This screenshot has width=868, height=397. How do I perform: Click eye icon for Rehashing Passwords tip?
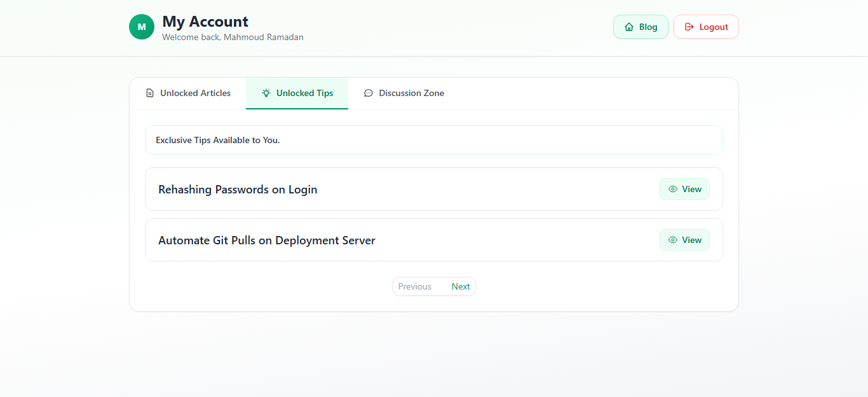point(673,189)
